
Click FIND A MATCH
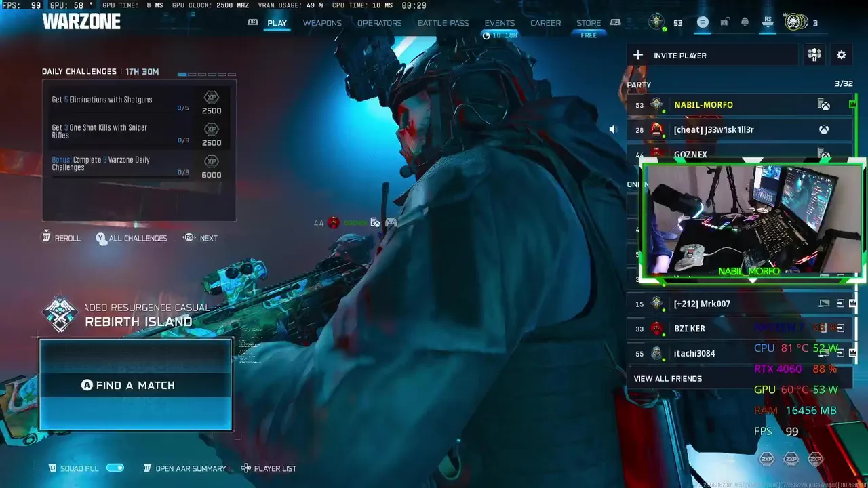point(136,385)
